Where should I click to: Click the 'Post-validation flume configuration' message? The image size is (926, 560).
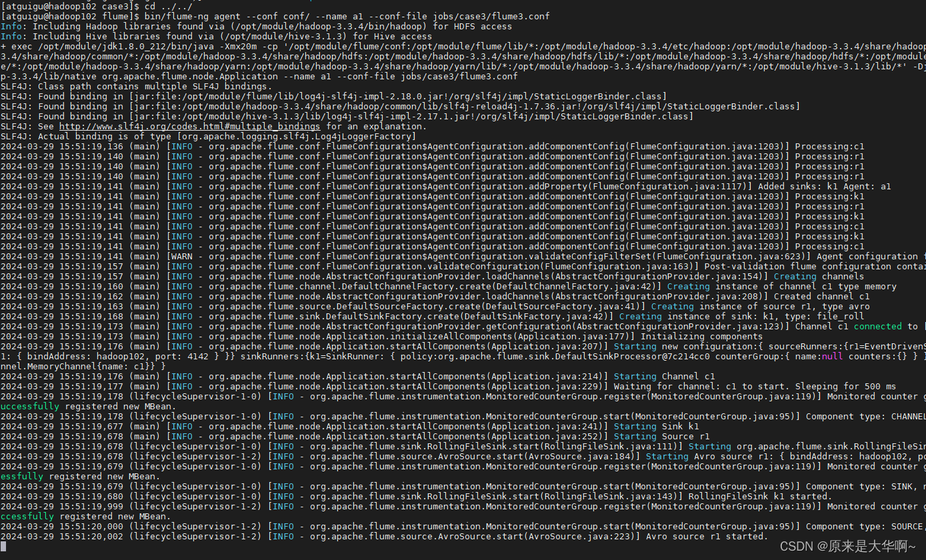click(x=815, y=267)
